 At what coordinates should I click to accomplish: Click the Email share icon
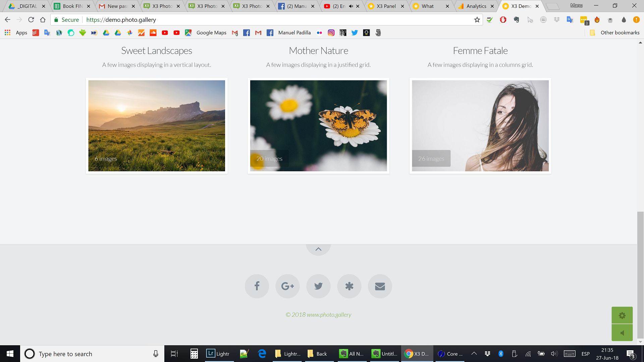click(x=379, y=286)
